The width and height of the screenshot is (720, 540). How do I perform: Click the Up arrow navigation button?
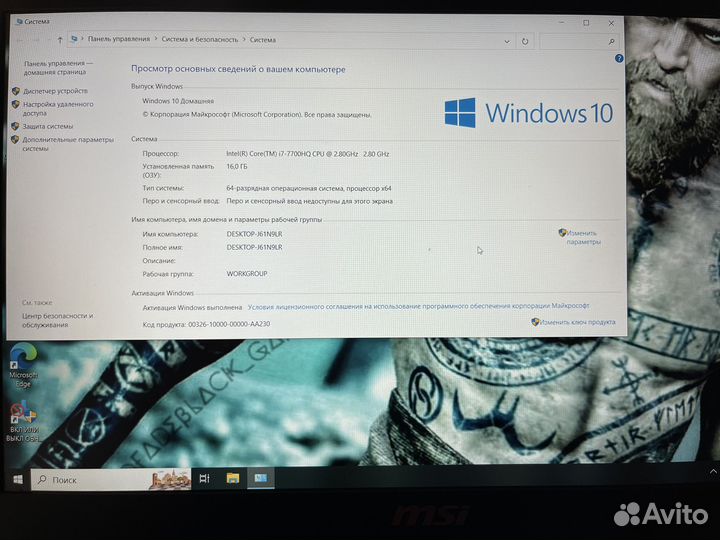tap(60, 40)
